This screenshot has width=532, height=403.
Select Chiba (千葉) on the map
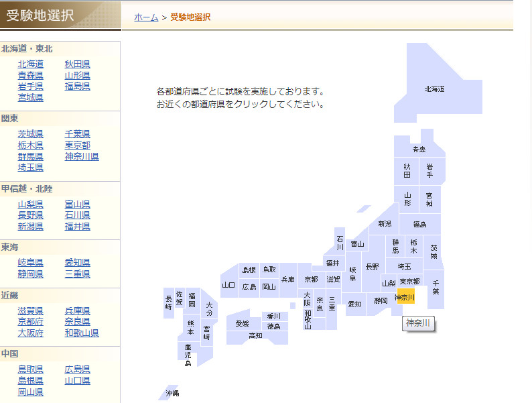click(436, 287)
